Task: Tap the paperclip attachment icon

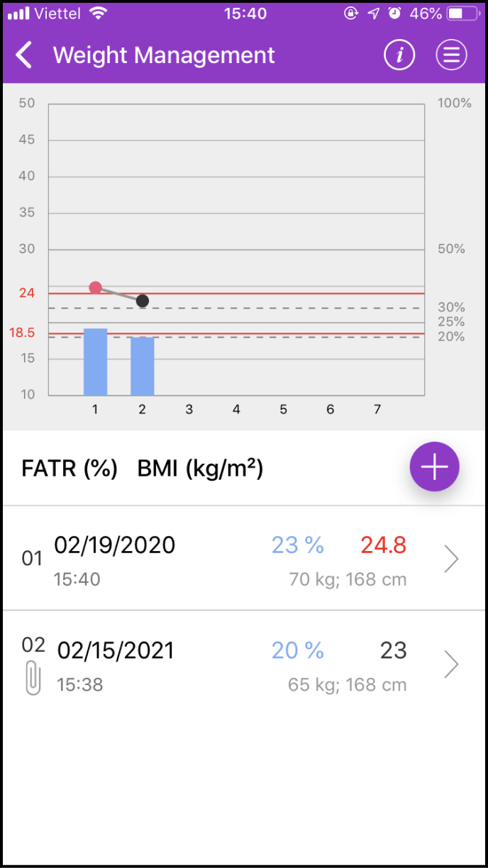Action: (33, 678)
